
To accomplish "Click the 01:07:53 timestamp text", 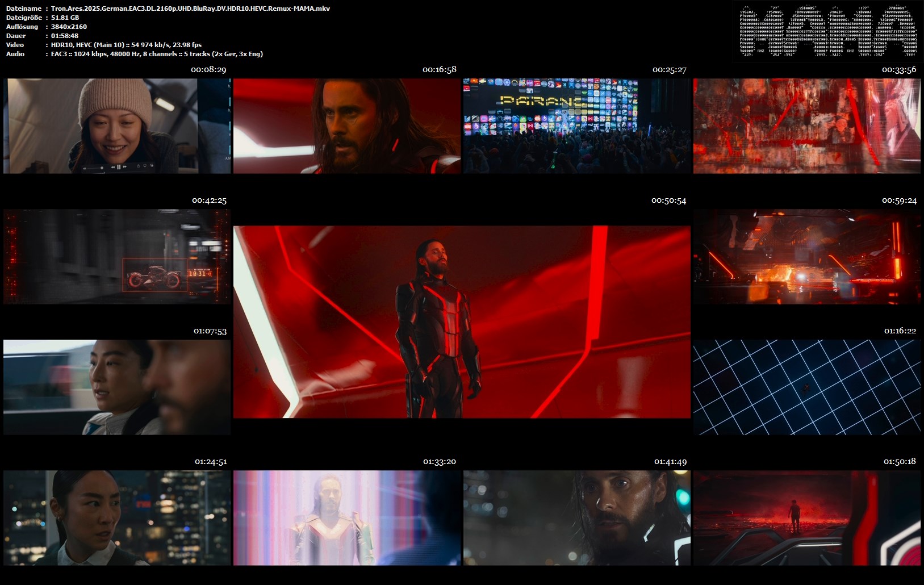I will click(x=210, y=331).
